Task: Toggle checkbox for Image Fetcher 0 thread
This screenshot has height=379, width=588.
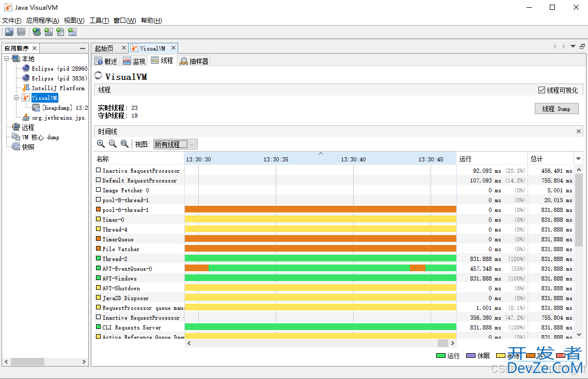Action: (98, 190)
